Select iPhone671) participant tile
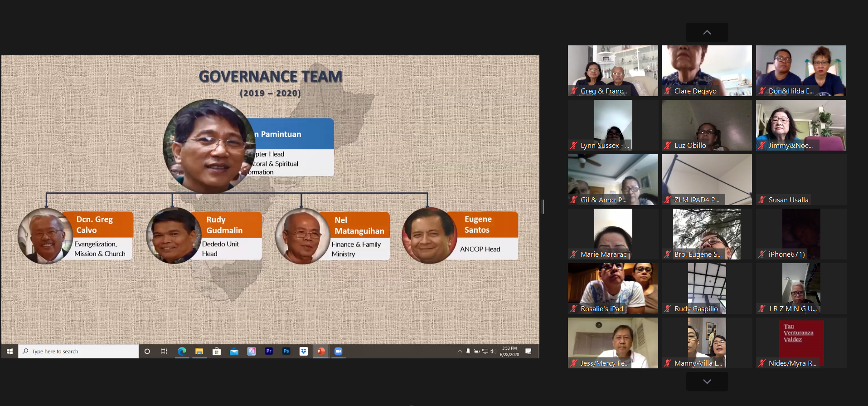Image resolution: width=868 pixels, height=406 pixels. (801, 234)
